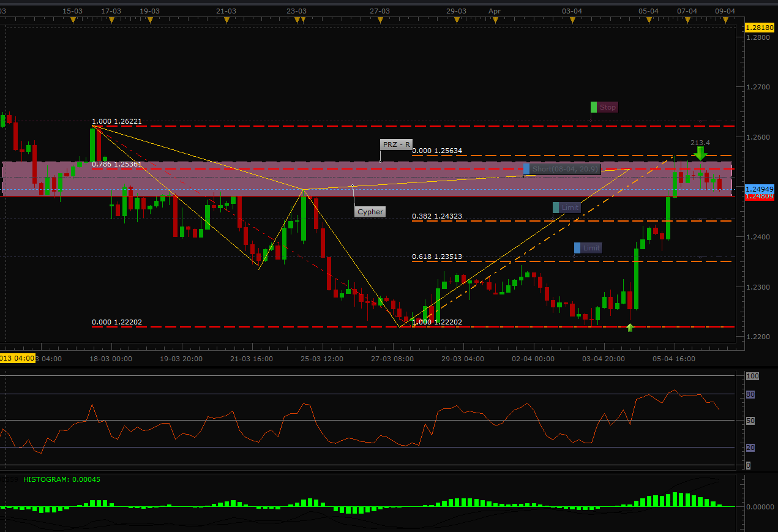The height and width of the screenshot is (532, 778).
Task: Select the Stop order label
Action: [x=608, y=107]
